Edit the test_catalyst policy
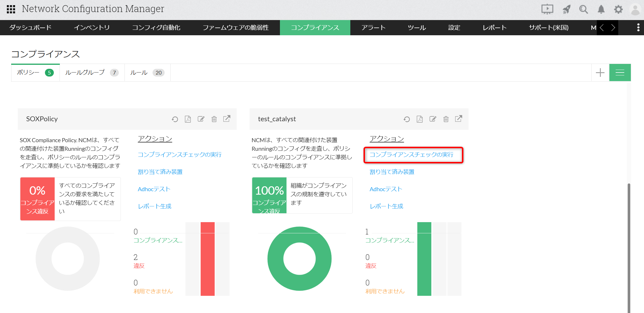 tap(433, 119)
